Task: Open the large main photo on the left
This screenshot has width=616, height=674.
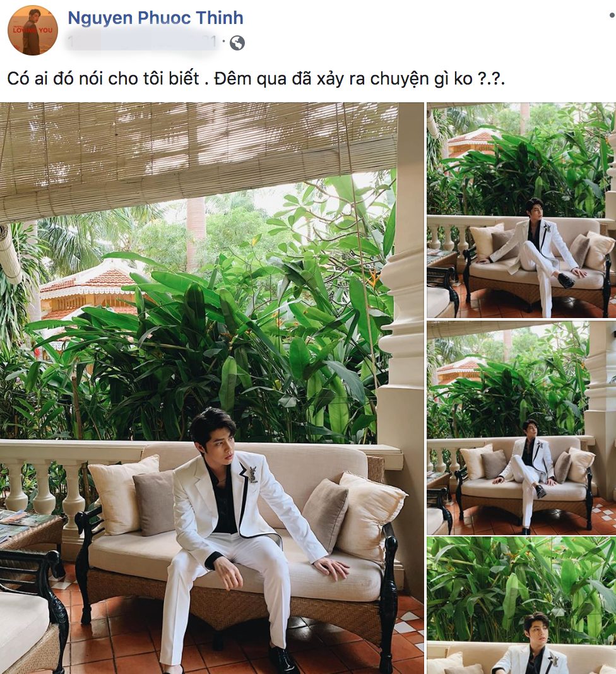Action: click(x=212, y=387)
